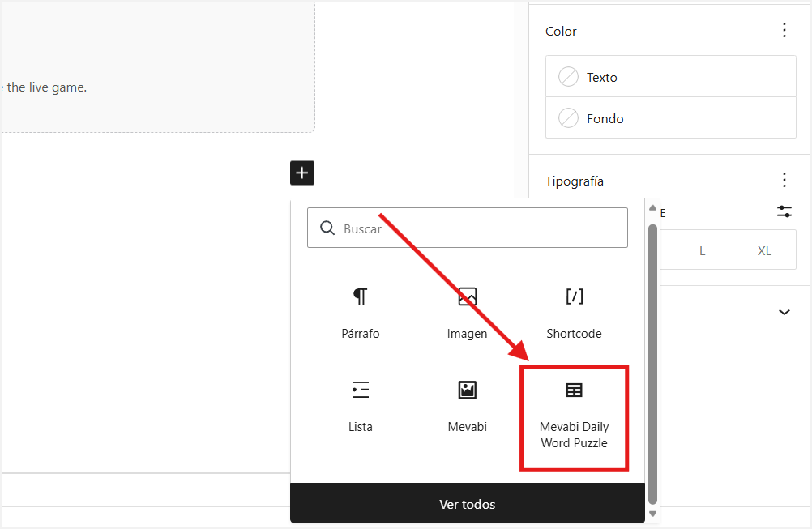Open Color panel options menu
The width and height of the screenshot is (812, 529).
tap(784, 31)
